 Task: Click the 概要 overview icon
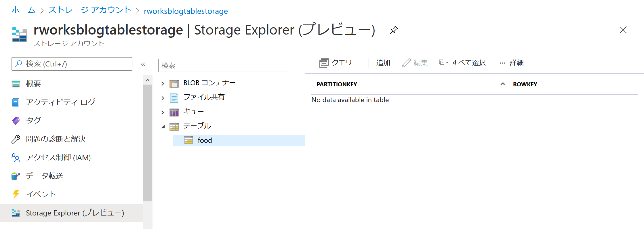pyautogui.click(x=16, y=84)
